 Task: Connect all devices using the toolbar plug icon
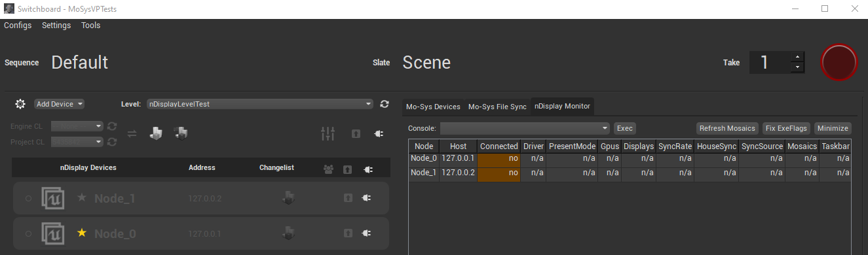pyautogui.click(x=378, y=133)
